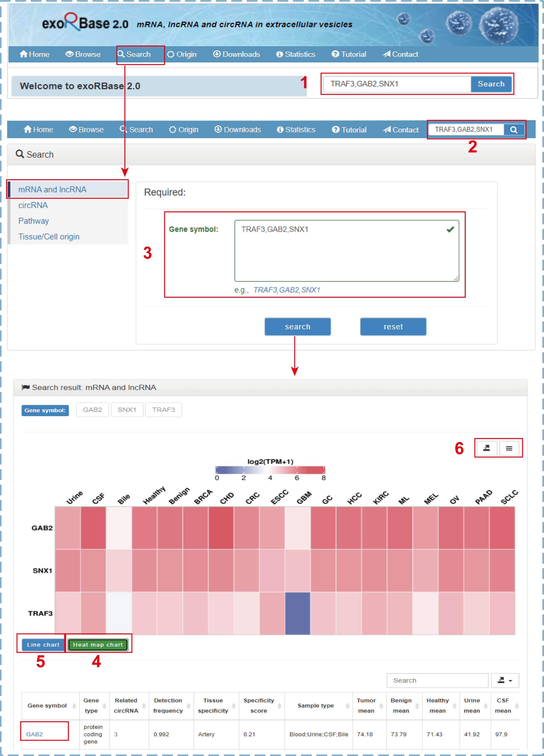Screen dimensions: 544x756
Task: Click the blue Search button beside welcome field
Action: click(x=491, y=84)
